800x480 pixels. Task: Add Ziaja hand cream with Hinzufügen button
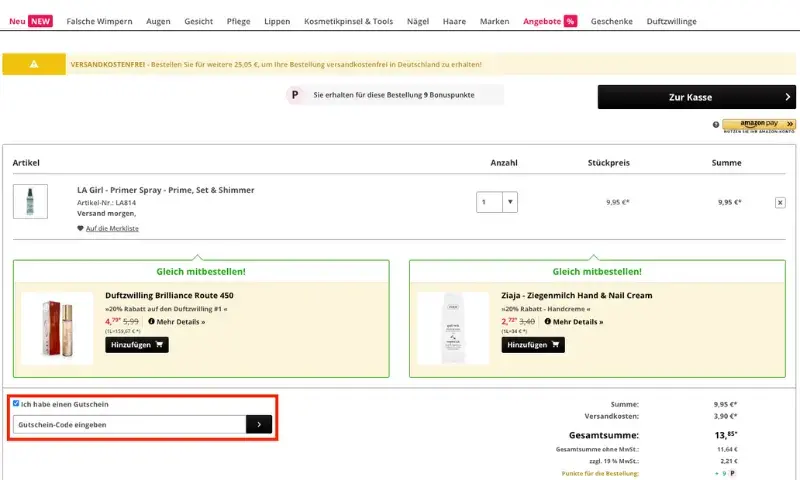click(x=533, y=345)
